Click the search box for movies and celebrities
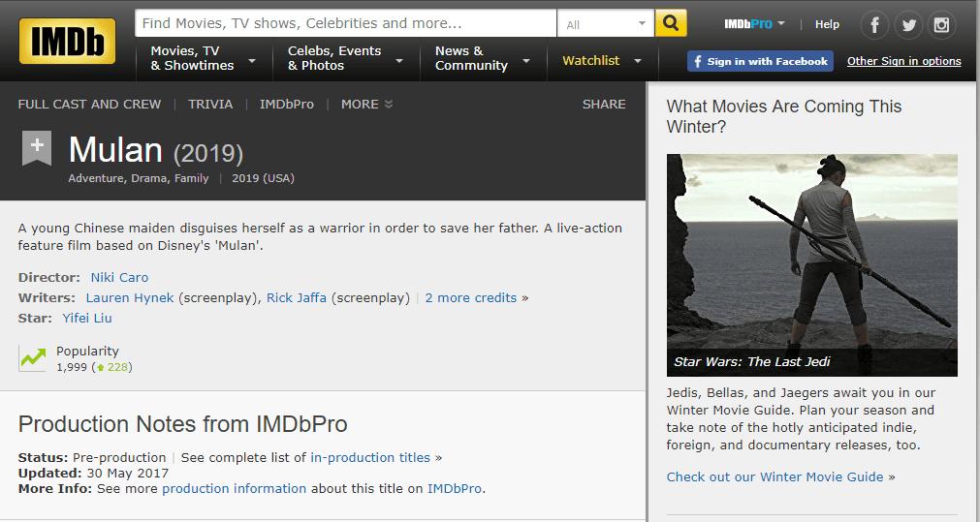980x522 pixels. click(x=346, y=23)
